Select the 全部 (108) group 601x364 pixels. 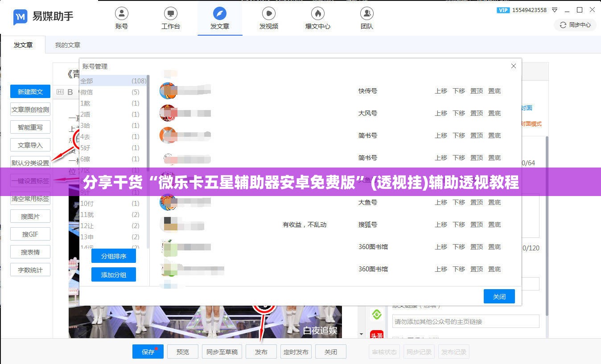click(113, 81)
